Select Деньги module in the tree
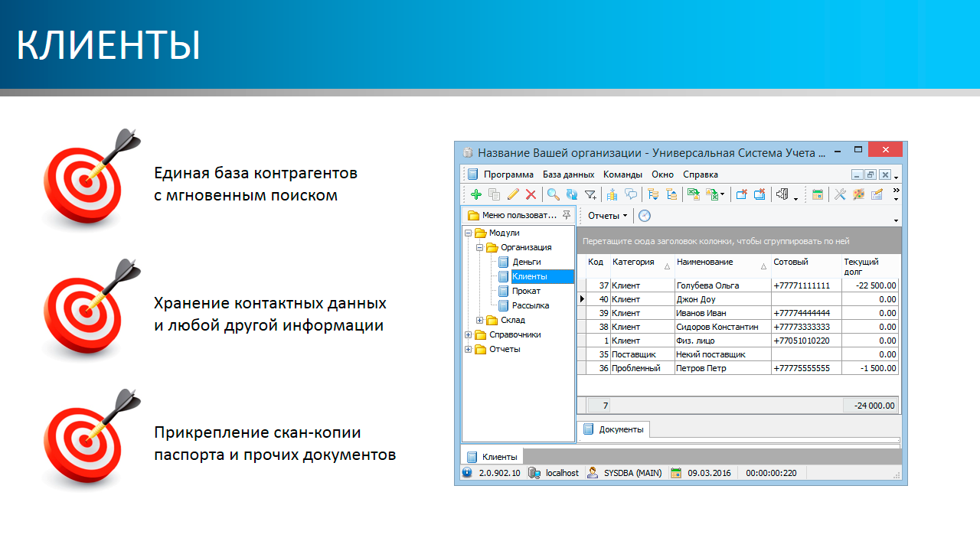 [526, 262]
